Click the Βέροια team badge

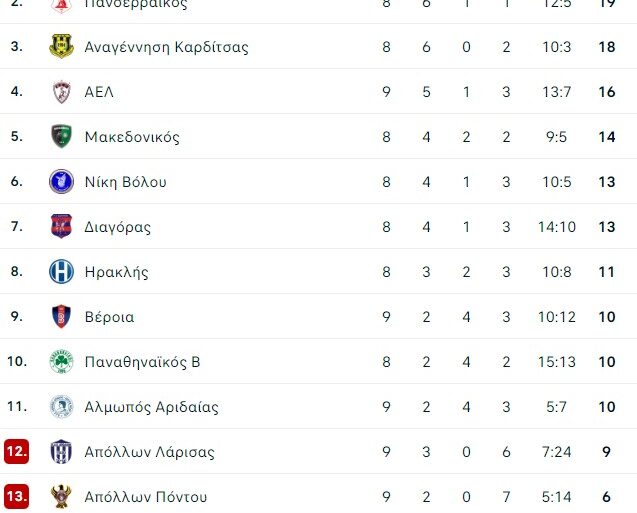click(61, 317)
